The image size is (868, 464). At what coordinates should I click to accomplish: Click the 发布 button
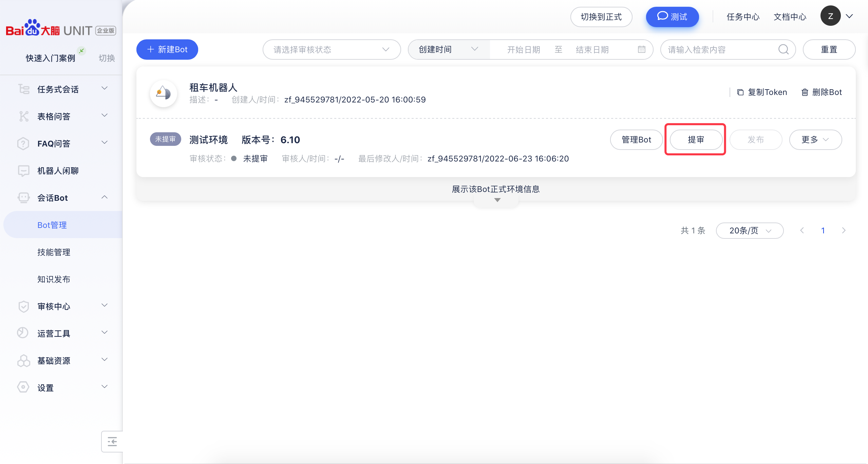[756, 140]
